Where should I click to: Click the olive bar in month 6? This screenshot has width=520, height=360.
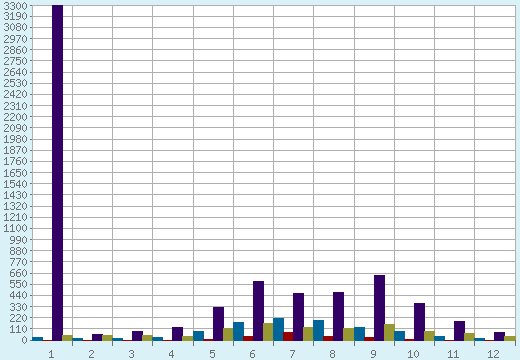[268, 332]
